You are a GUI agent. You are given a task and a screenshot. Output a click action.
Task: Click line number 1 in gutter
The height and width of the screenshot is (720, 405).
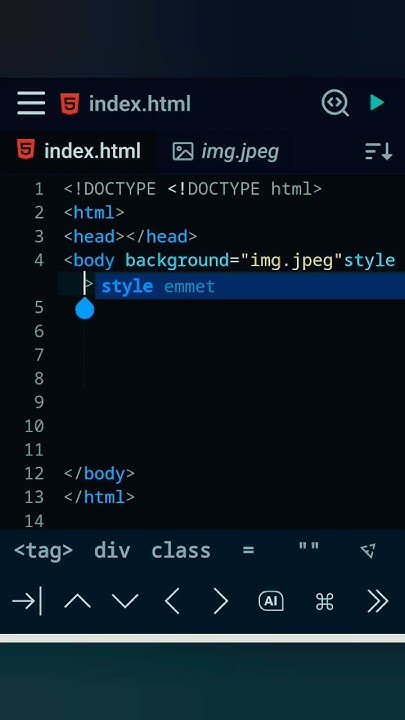tap(39, 189)
